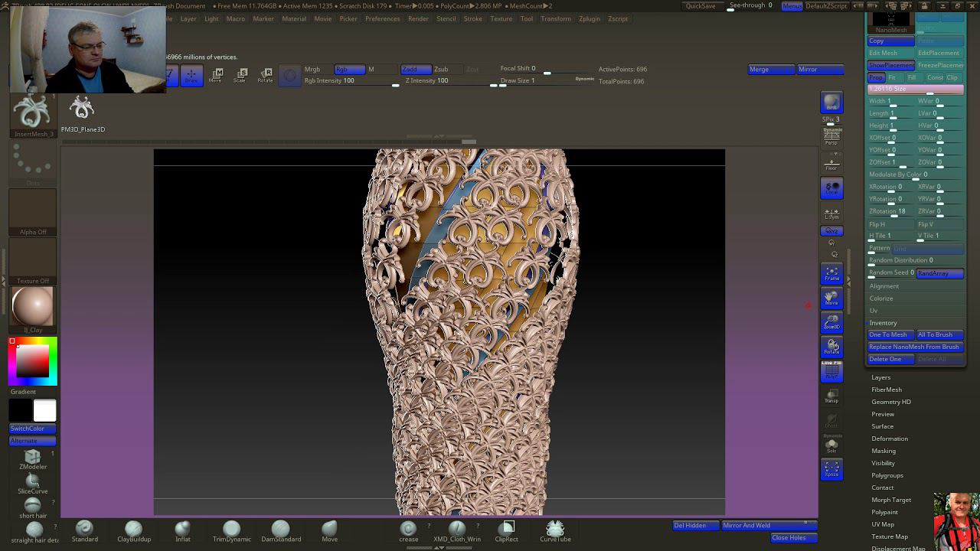980x551 pixels.
Task: Open the Preferences menu
Action: (382, 18)
